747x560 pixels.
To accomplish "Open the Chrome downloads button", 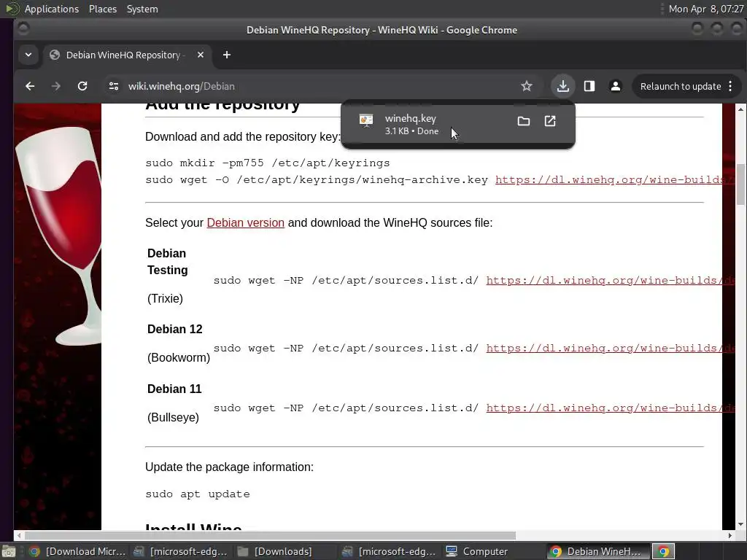I will coord(563,86).
